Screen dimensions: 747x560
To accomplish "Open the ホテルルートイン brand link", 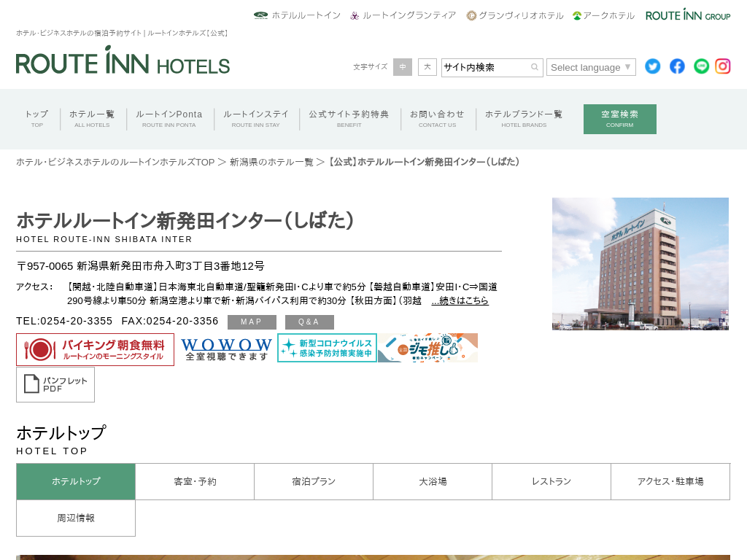I will 298,16.
